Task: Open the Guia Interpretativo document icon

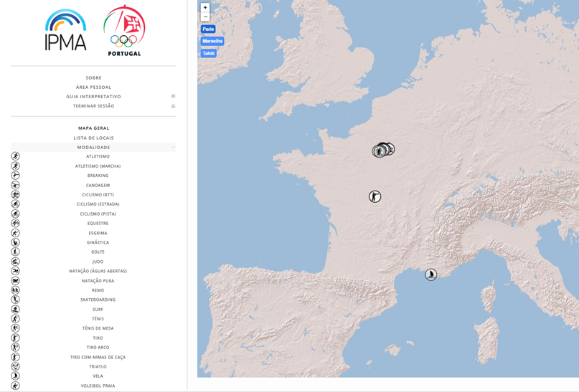Action: [x=173, y=96]
